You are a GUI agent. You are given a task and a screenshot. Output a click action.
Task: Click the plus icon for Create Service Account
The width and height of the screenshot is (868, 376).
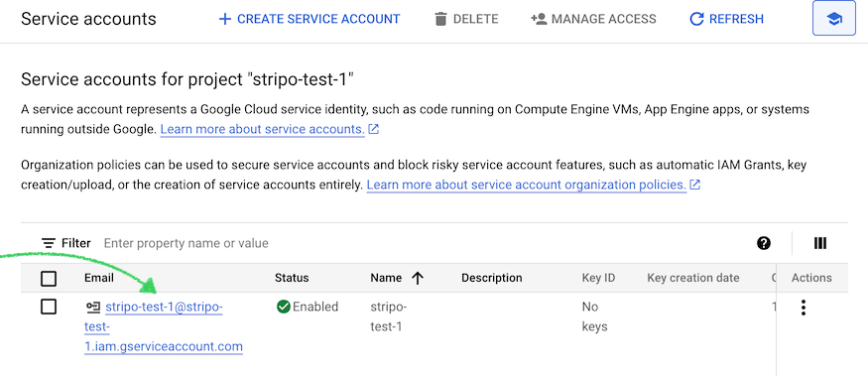click(x=224, y=19)
